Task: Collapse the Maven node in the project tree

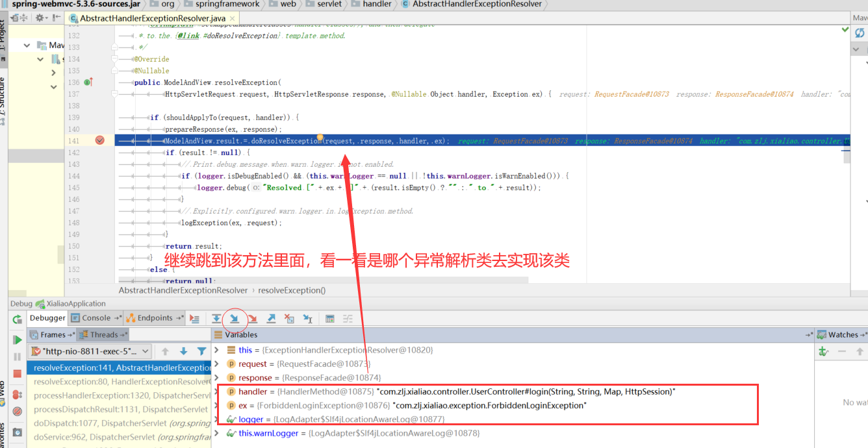Action: pyautogui.click(x=27, y=45)
